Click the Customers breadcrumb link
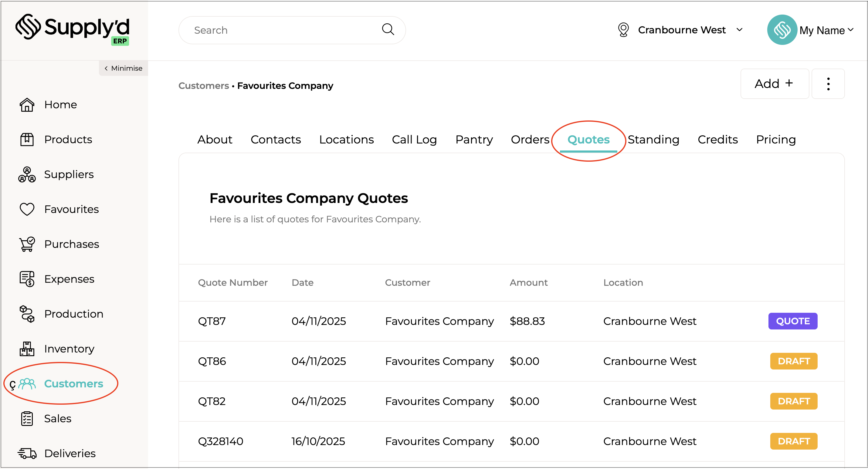The height and width of the screenshot is (469, 868). click(204, 86)
